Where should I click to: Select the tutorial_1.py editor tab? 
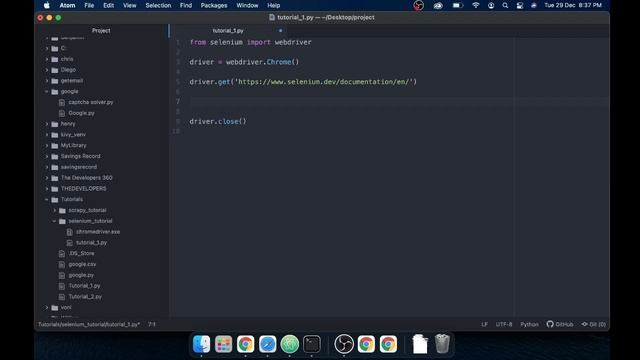(228, 31)
